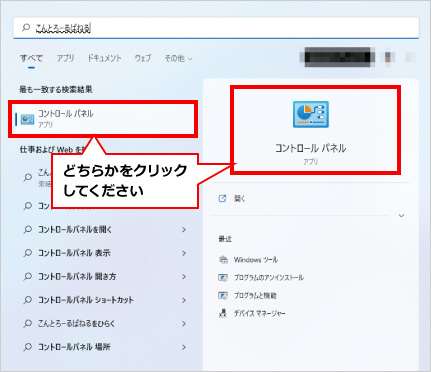
Task: Click search icon beside コントロールパネル ショートカット
Action: (28, 300)
